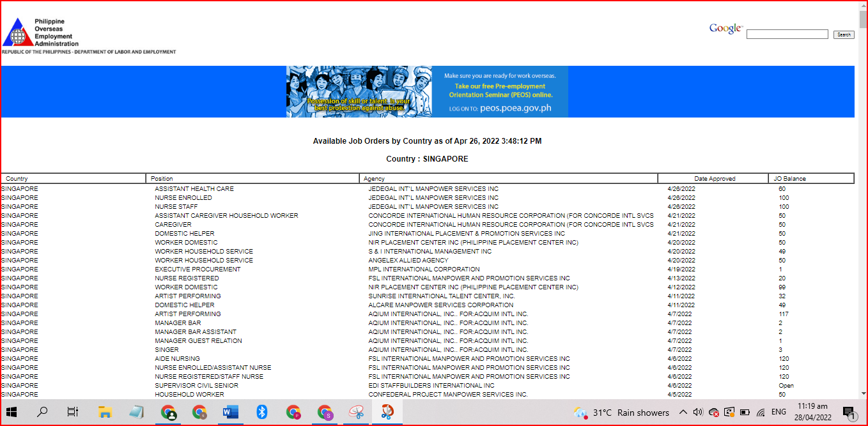The width and height of the screenshot is (868, 426).
Task: Click the JO Balance value Open
Action: tap(786, 386)
